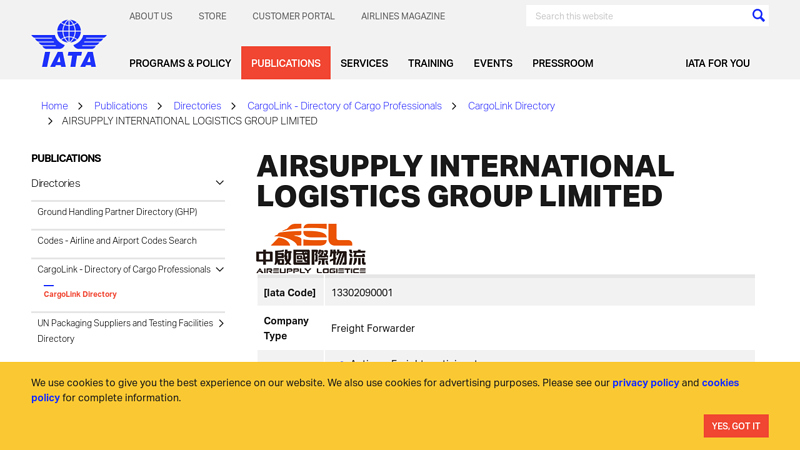Click the Company Type table label

click(x=286, y=329)
